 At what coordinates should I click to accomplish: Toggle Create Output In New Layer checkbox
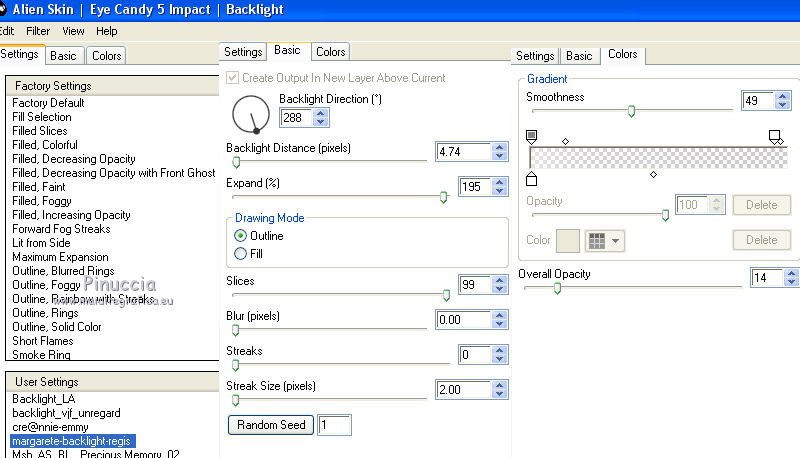(232, 78)
